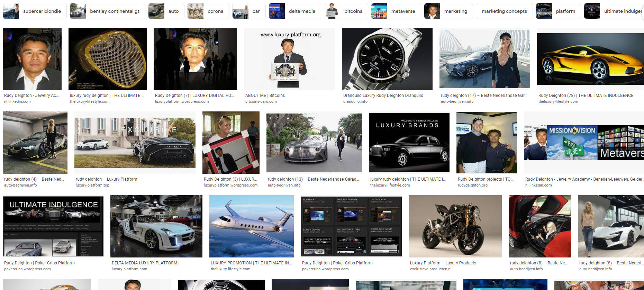Open the Seiko watch image
The width and height of the screenshot is (644, 290).
[x=387, y=59]
